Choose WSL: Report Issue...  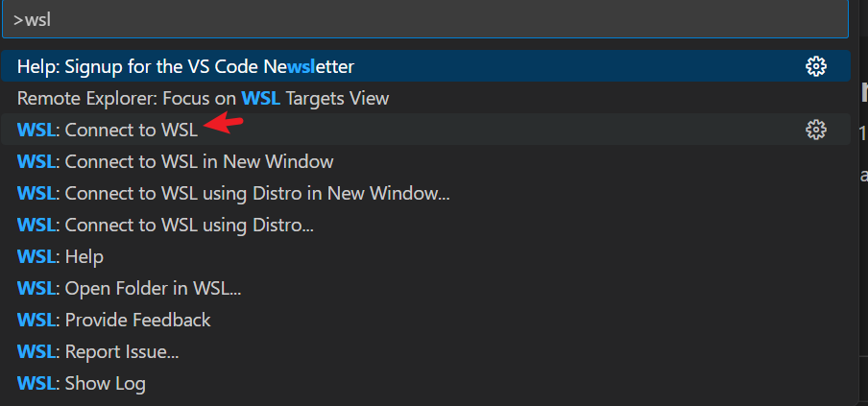[425, 351]
